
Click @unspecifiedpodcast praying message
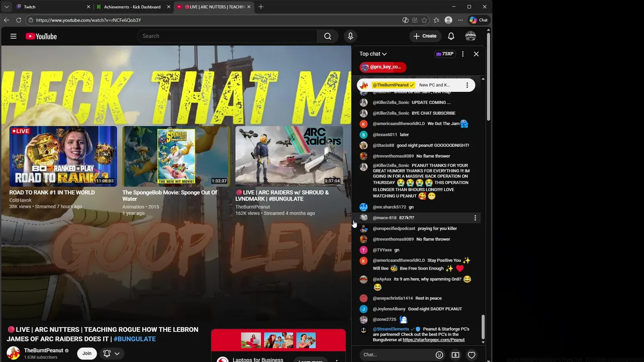tap(414, 229)
